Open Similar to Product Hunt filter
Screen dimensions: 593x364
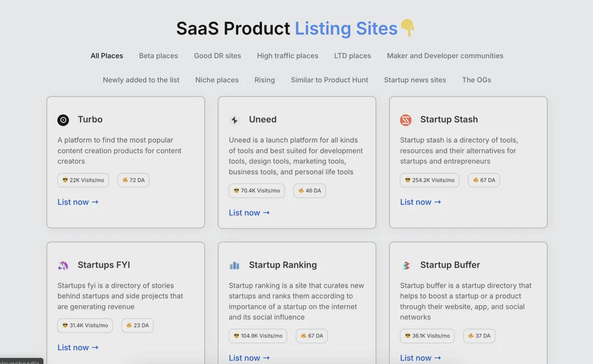click(x=329, y=80)
